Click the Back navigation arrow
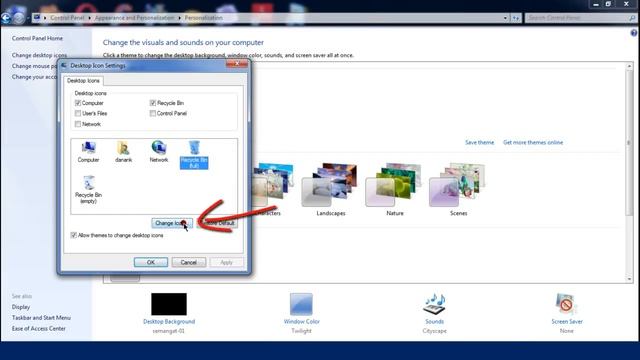 pos(6,18)
